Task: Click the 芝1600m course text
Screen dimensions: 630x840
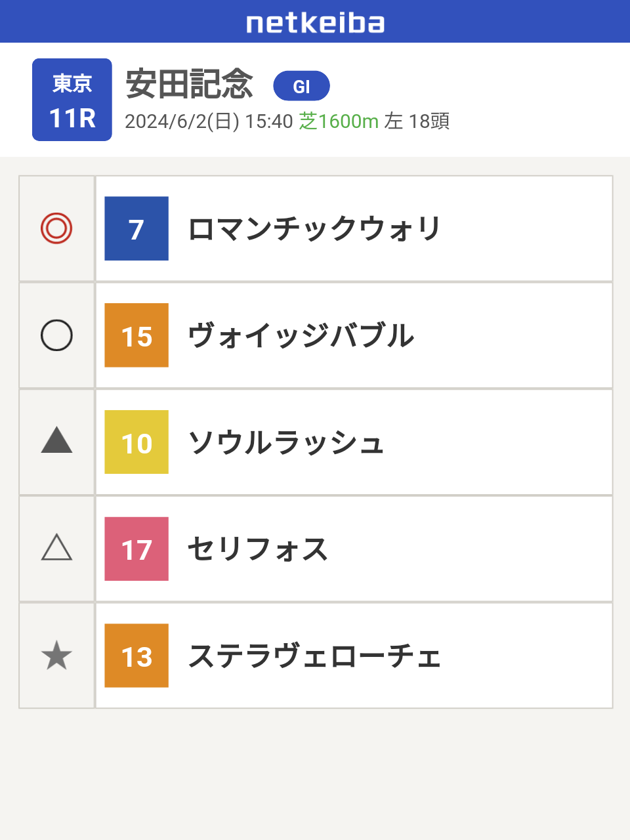Action: point(339,121)
